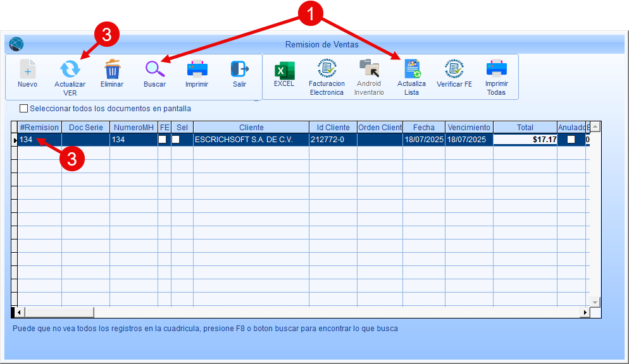Open Android Inventario
This screenshot has width=629, height=364.
pos(369,69)
